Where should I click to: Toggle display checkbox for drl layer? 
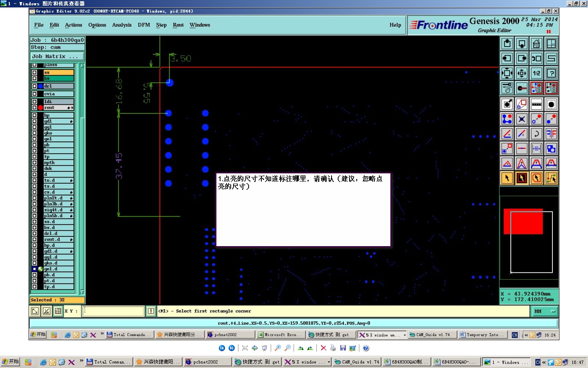click(34, 86)
